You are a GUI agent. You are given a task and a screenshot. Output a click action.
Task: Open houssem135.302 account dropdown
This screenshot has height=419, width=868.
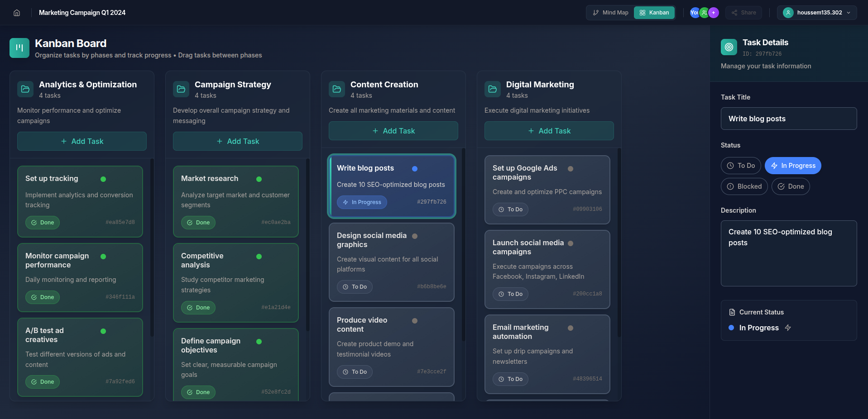817,13
